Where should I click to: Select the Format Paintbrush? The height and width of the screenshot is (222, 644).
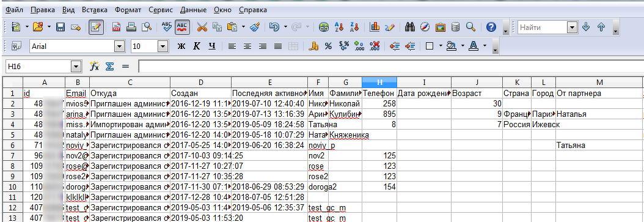coord(255,27)
